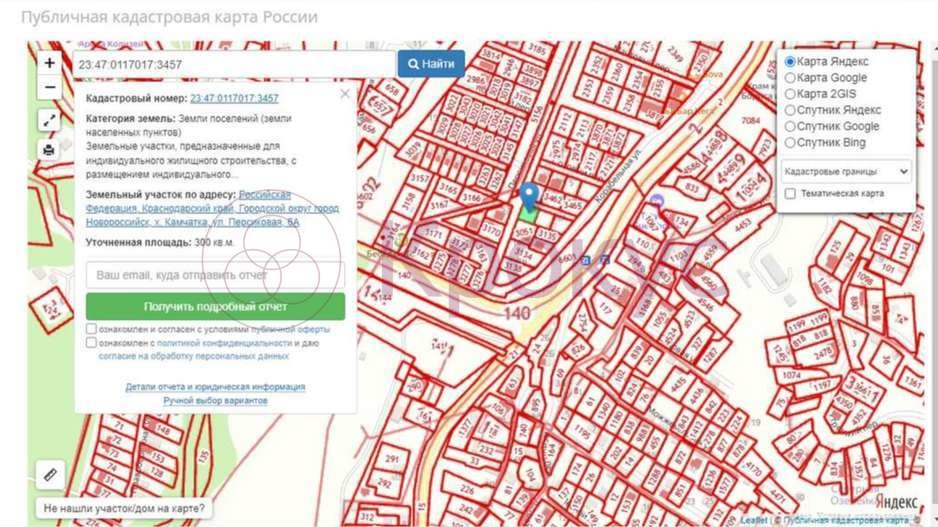Click the blue location pin marker

[529, 197]
